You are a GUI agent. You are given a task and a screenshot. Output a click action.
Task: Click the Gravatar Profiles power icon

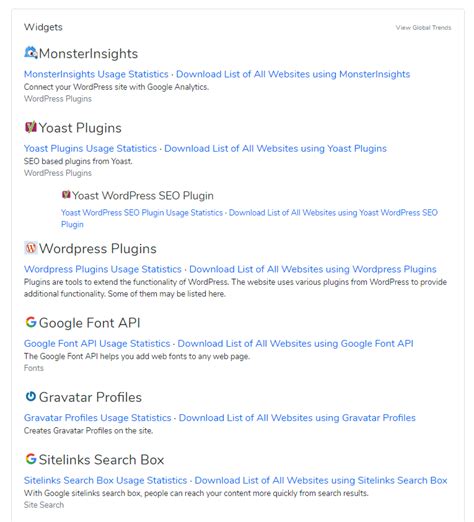click(31, 396)
